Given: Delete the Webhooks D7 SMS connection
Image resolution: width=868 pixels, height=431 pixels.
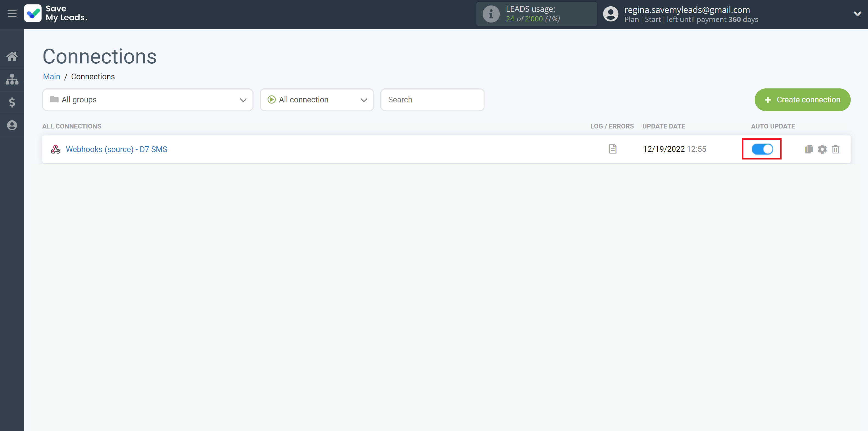Looking at the screenshot, I should click(x=836, y=149).
